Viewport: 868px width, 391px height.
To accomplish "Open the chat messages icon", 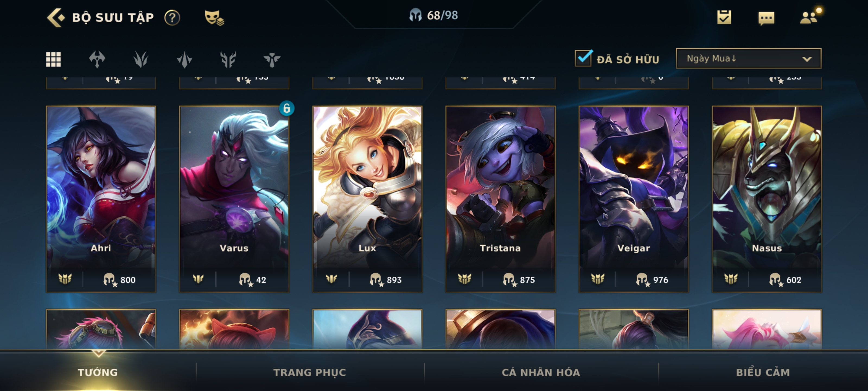I will pyautogui.click(x=766, y=18).
